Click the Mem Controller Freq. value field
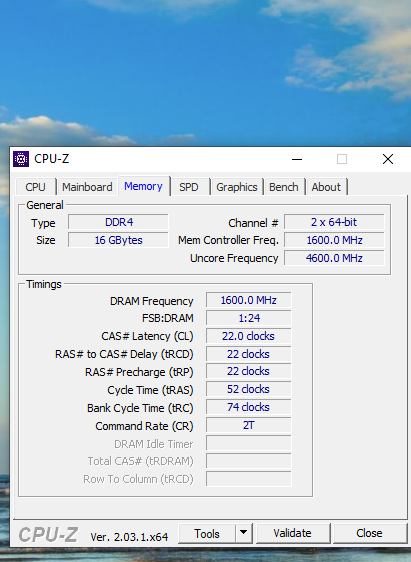Image resolution: width=411 pixels, height=562 pixels. click(334, 240)
